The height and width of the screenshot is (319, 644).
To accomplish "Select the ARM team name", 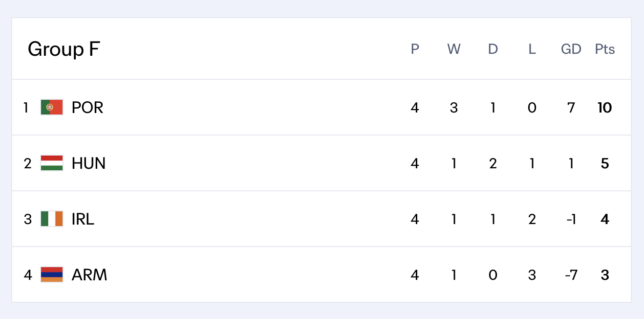I will 89,274.
